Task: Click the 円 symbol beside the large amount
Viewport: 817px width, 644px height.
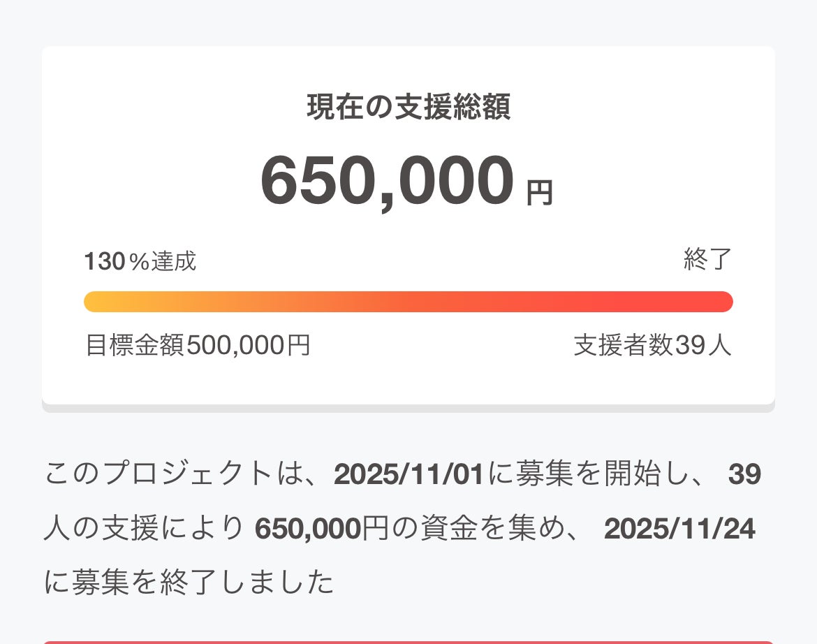Action: pos(539,193)
